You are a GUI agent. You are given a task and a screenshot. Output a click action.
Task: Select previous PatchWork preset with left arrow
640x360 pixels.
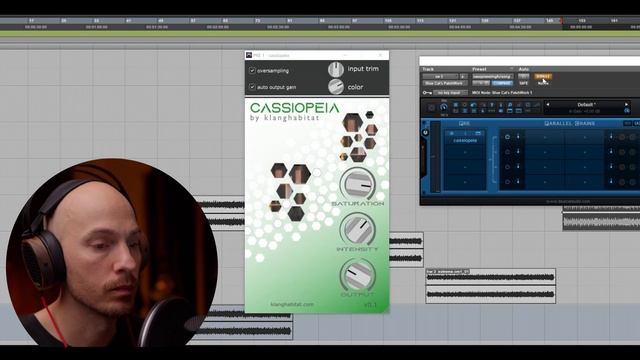pyautogui.click(x=548, y=104)
